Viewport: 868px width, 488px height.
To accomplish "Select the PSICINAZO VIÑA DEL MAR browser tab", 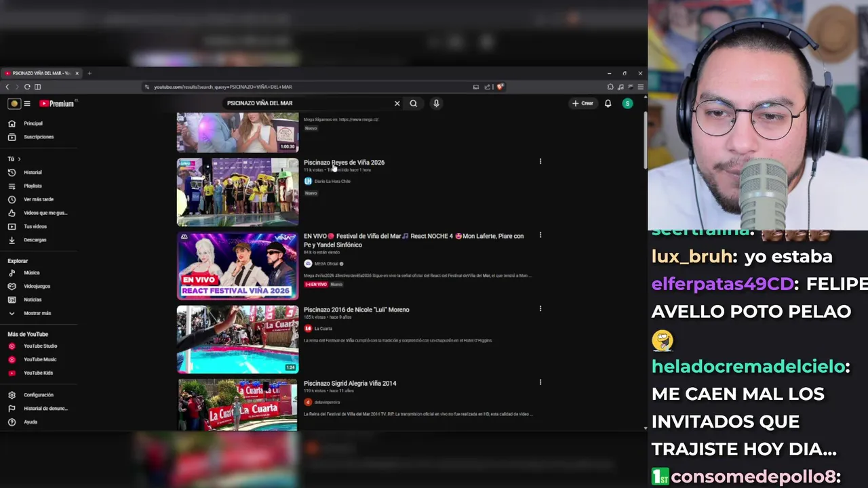I will click(x=41, y=73).
